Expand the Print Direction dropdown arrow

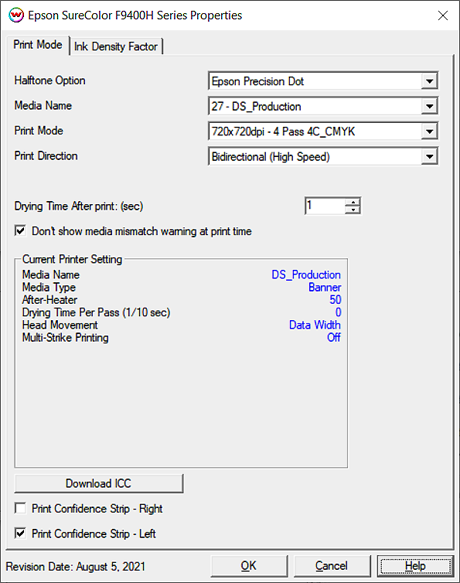[430, 157]
